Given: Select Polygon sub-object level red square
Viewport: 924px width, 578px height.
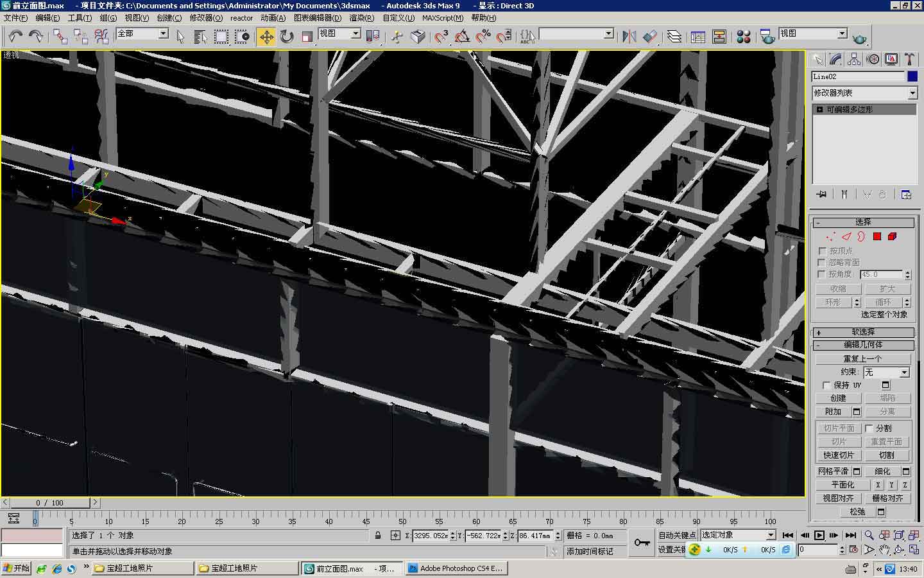Looking at the screenshot, I should coord(877,236).
